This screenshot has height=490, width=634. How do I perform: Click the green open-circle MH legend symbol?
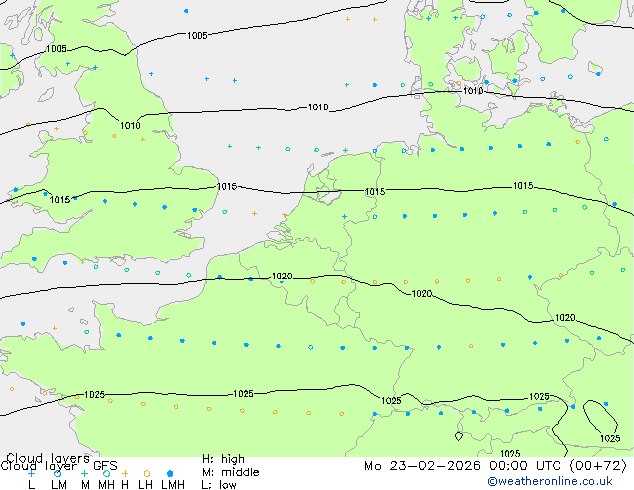[x=106, y=473]
